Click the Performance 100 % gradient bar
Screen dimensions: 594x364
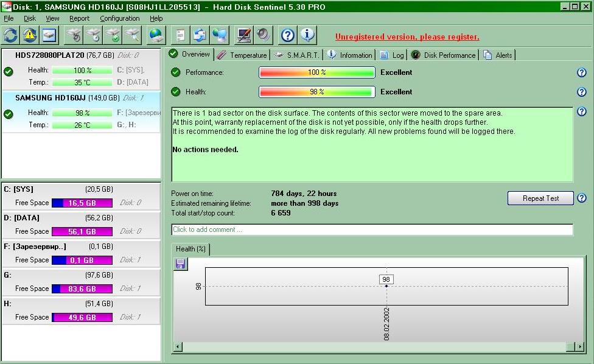[x=316, y=72]
